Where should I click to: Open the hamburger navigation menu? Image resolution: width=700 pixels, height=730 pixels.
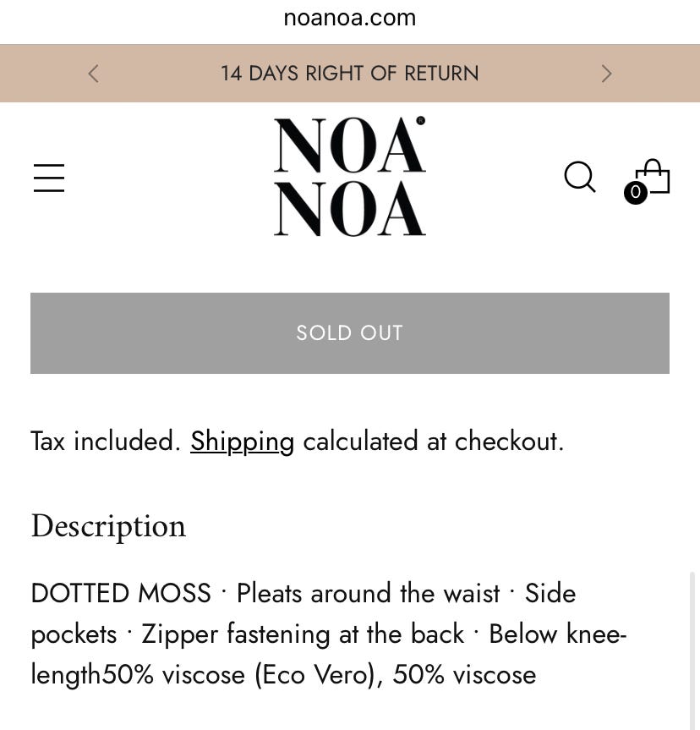pos(49,178)
